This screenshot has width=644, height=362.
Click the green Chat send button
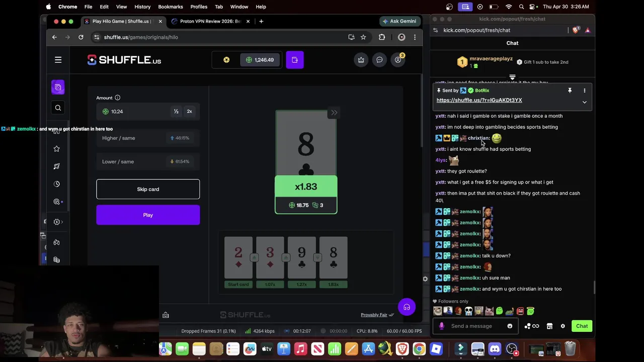point(582,326)
